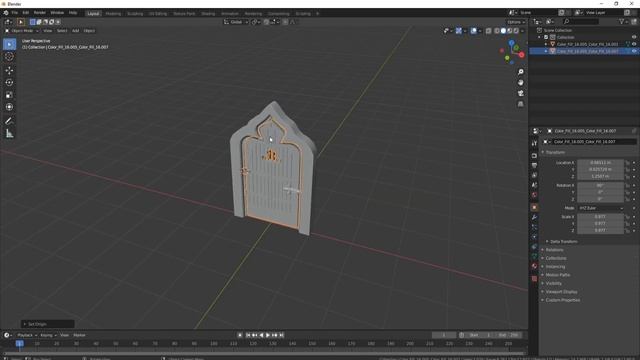Image resolution: width=640 pixels, height=360 pixels.
Task: Click the pan view hand icon
Action: click(x=520, y=82)
